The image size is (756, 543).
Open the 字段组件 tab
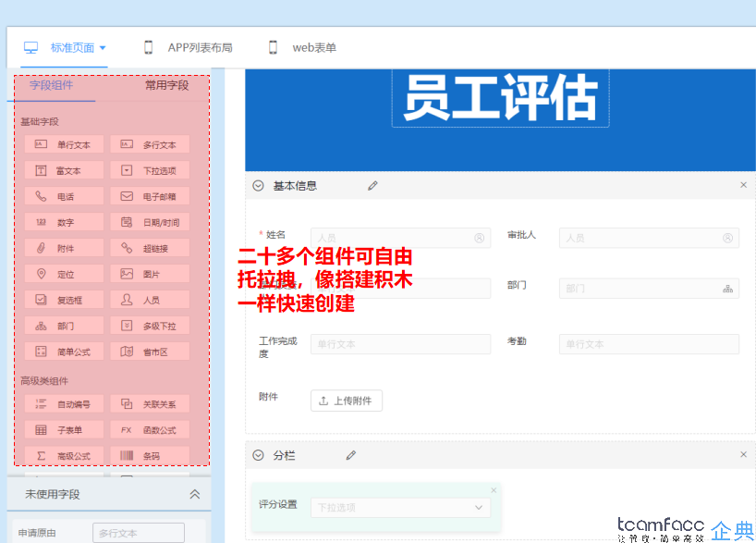(x=51, y=85)
